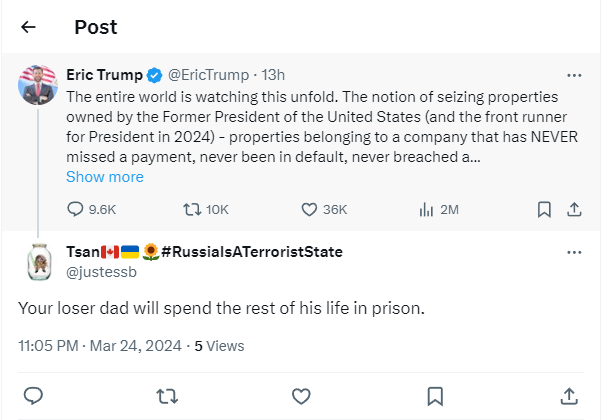603x420 pixels.
Task: Open more options on Eric Trump's post
Action: [574, 75]
